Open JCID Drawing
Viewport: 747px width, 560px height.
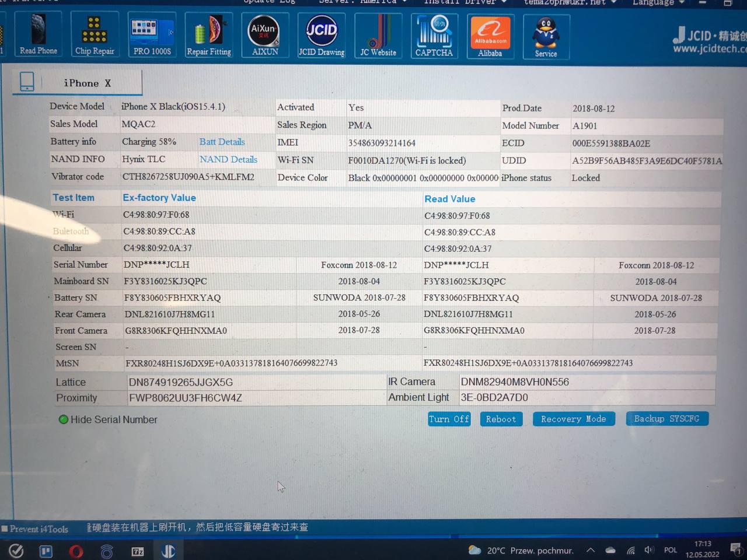[322, 36]
